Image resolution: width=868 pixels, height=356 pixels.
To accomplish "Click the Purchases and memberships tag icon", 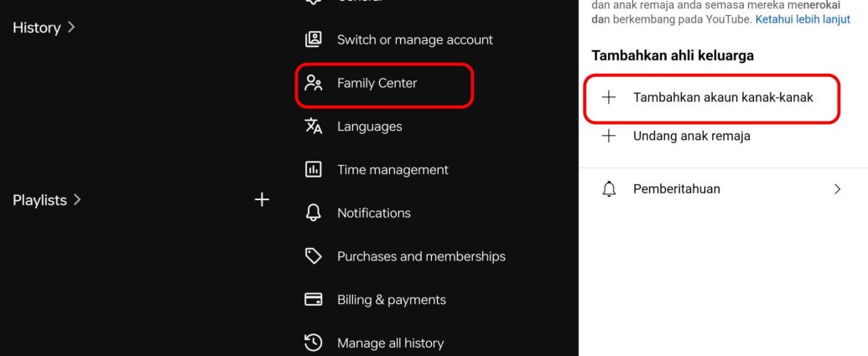I will coord(314,256).
